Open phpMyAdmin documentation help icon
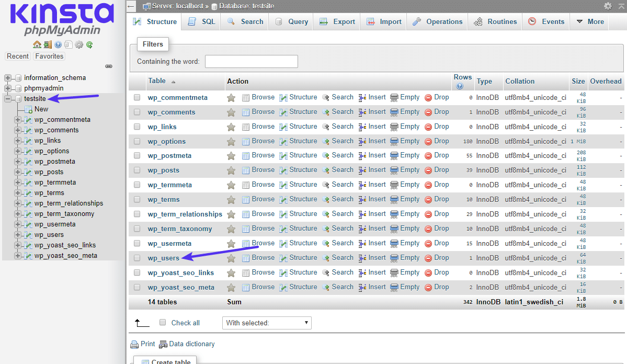 58,44
